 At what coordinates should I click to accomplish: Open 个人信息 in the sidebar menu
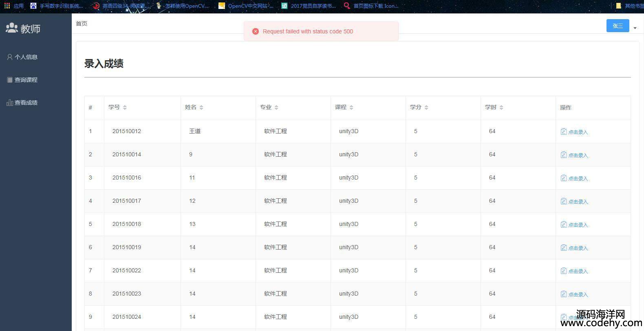[x=26, y=57]
